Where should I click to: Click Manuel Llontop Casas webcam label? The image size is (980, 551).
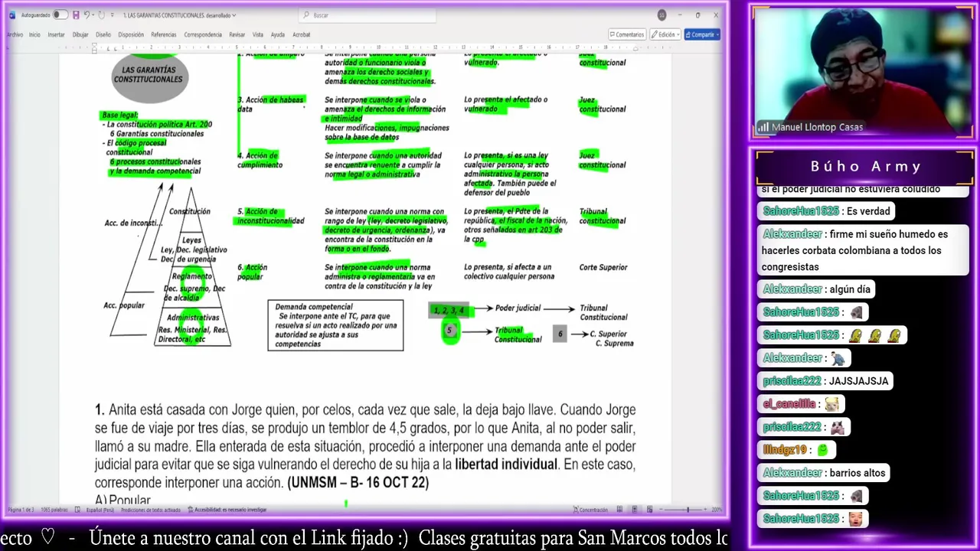pos(817,127)
